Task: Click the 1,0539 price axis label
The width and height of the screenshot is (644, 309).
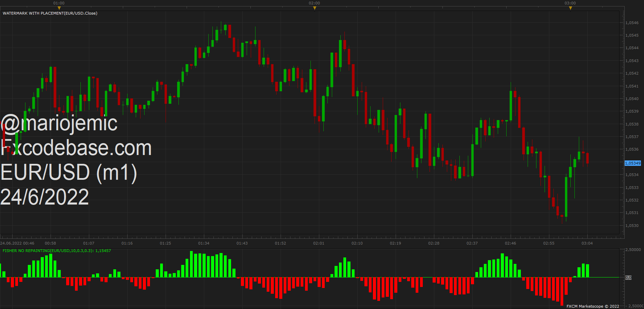Action: pyautogui.click(x=632, y=111)
